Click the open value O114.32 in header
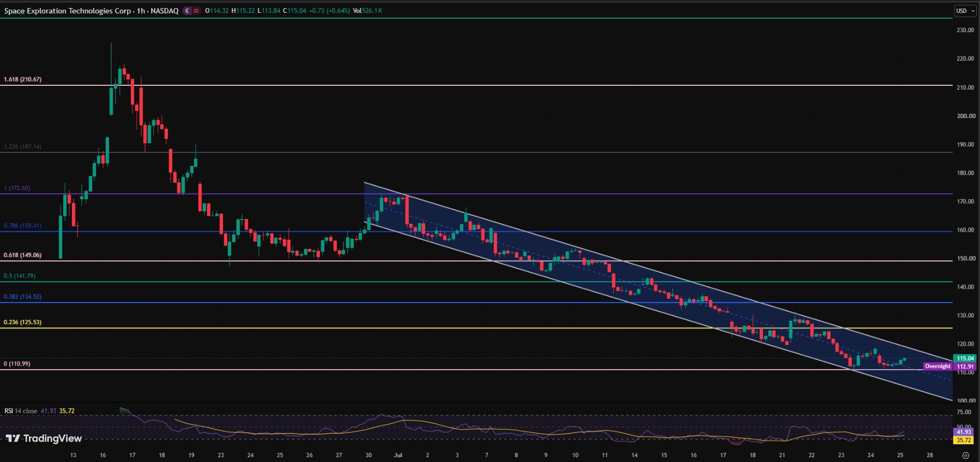This screenshot has height=462, width=980. coord(217,11)
